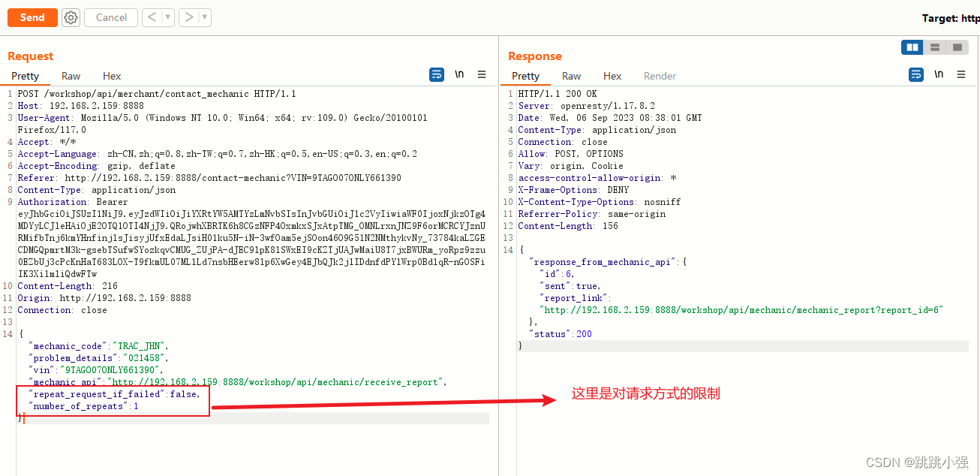Image resolution: width=980 pixels, height=476 pixels.
Task: Select the Request Pretty tab
Action: tap(25, 76)
